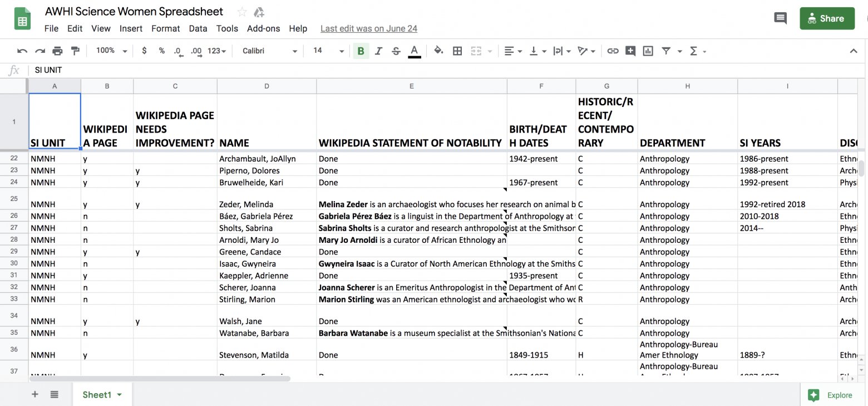This screenshot has height=406, width=868.
Task: Star the AWHI spreadsheet
Action: [241, 12]
